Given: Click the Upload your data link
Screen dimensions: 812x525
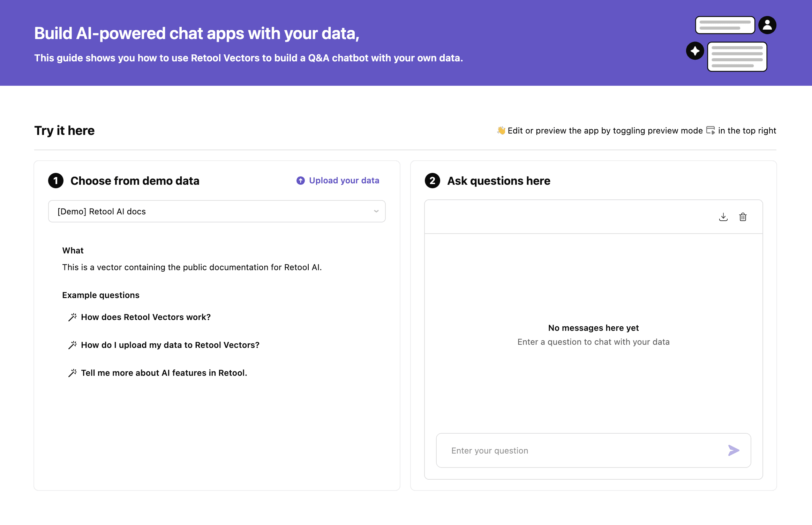Looking at the screenshot, I should point(344,180).
